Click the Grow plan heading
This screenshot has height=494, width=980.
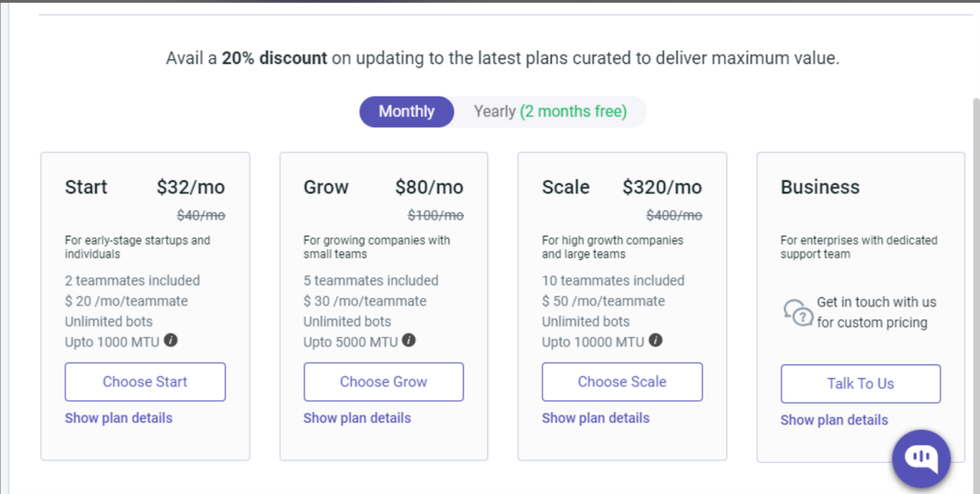[326, 187]
